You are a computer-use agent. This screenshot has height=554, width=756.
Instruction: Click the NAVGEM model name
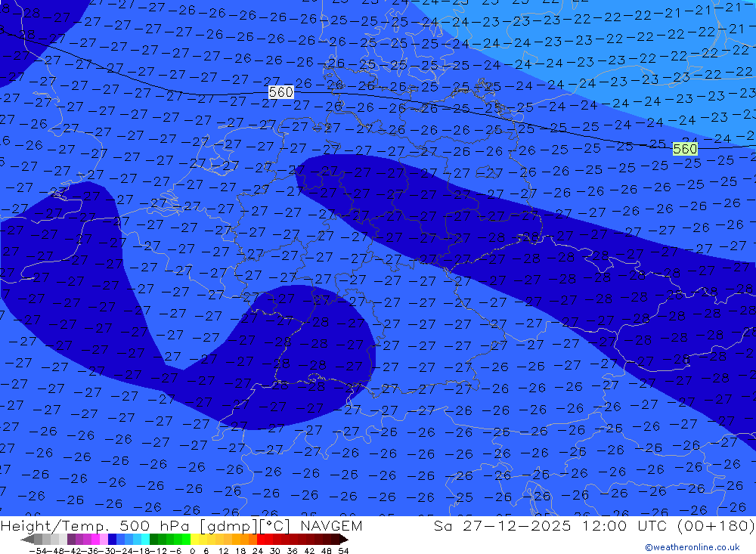[332, 526]
